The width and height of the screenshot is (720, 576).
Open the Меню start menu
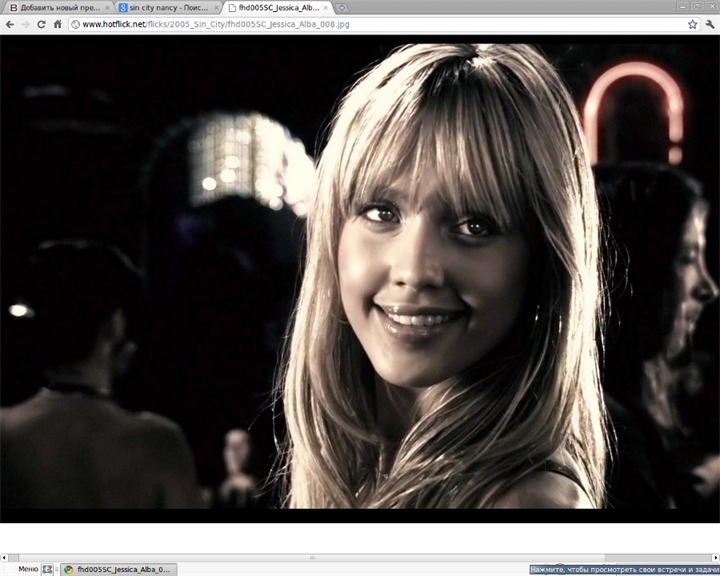tap(22, 569)
